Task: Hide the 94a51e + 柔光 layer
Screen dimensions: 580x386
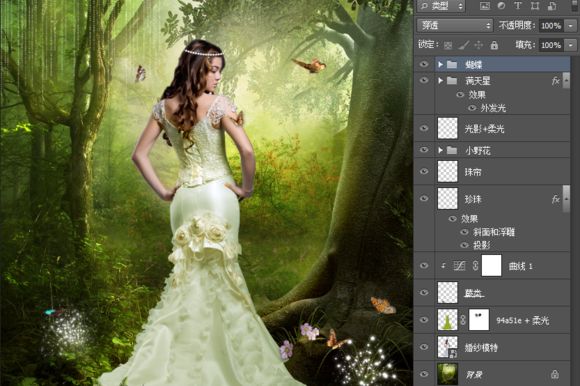Action: click(424, 320)
